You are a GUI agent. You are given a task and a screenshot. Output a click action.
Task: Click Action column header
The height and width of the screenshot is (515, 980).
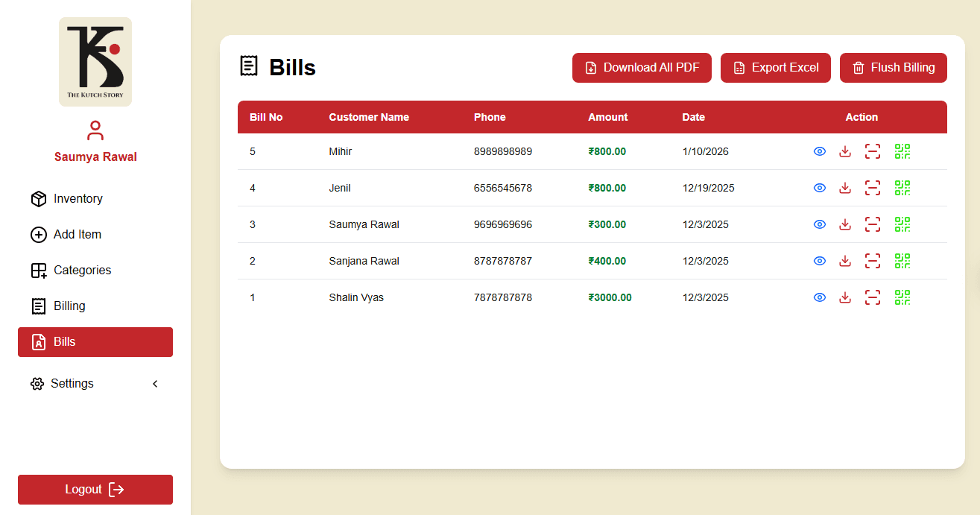tap(862, 117)
